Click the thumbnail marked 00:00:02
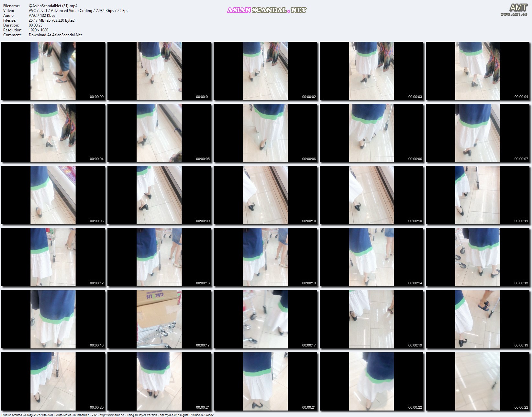 [265, 71]
